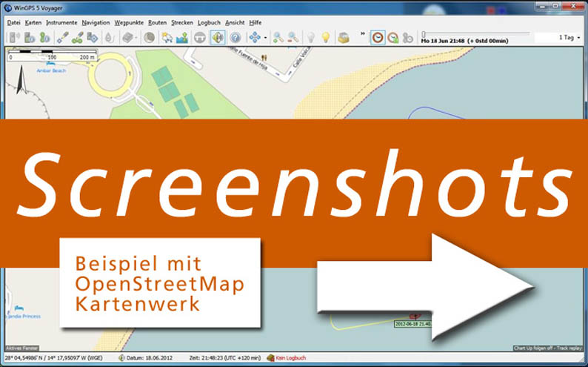
Task: Open the Karten menu
Action: coord(33,22)
